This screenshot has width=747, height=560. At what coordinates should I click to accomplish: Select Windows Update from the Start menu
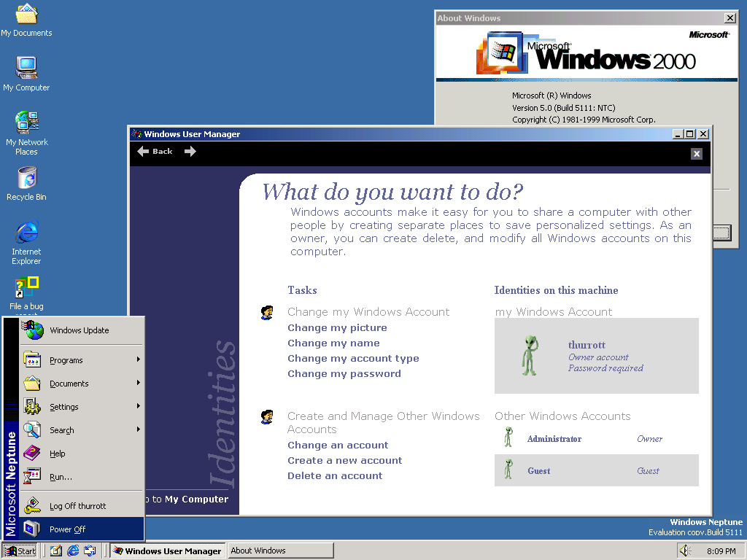pos(79,330)
